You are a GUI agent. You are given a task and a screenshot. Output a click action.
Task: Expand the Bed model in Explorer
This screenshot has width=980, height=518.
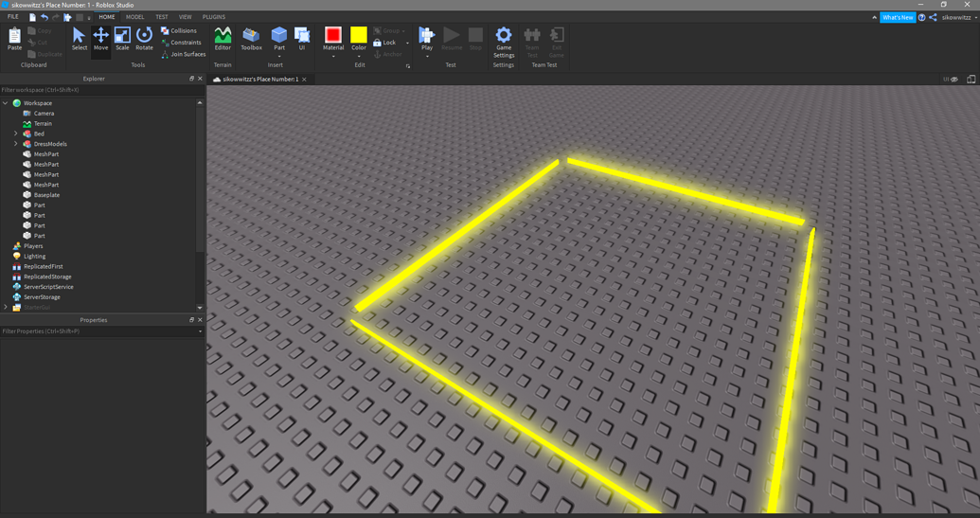[16, 134]
